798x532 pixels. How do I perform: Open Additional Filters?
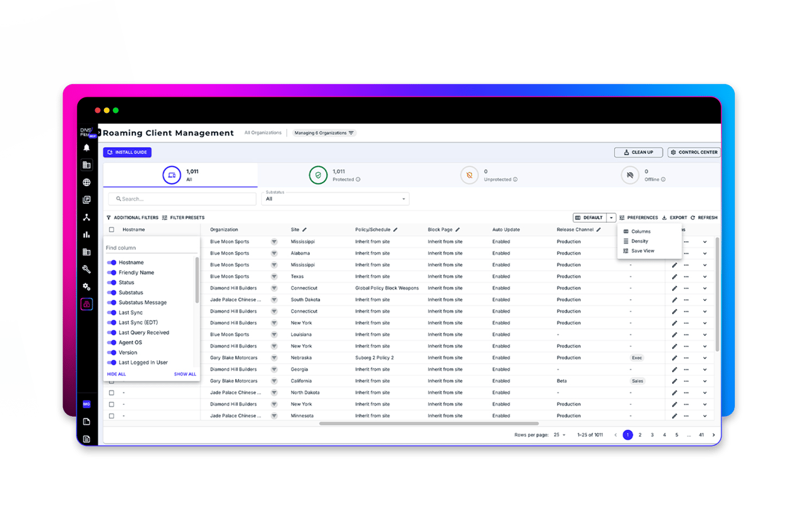(132, 218)
